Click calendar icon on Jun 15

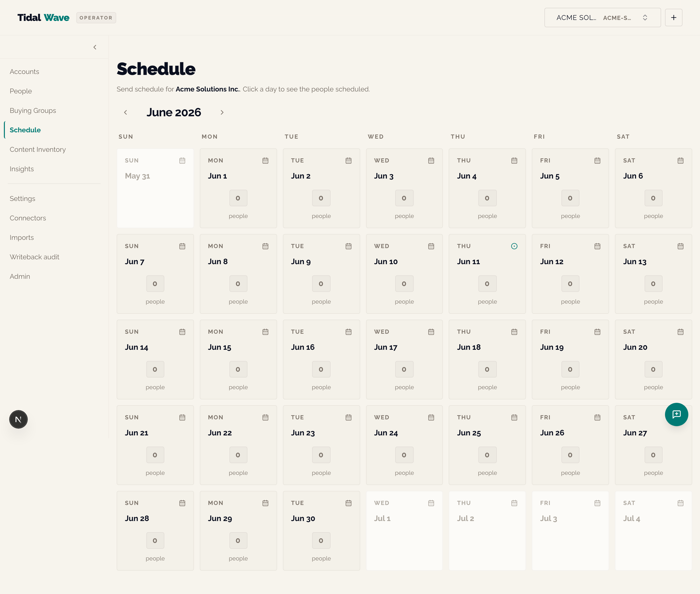tap(265, 332)
